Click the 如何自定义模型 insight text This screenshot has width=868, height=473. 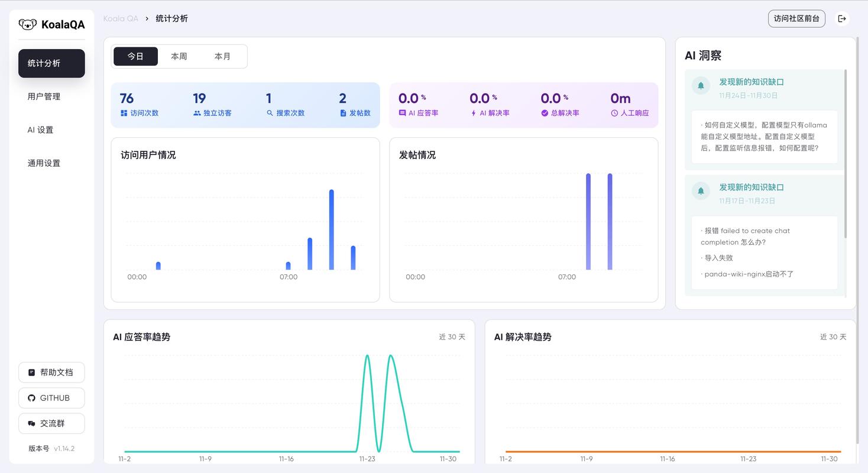(764, 137)
